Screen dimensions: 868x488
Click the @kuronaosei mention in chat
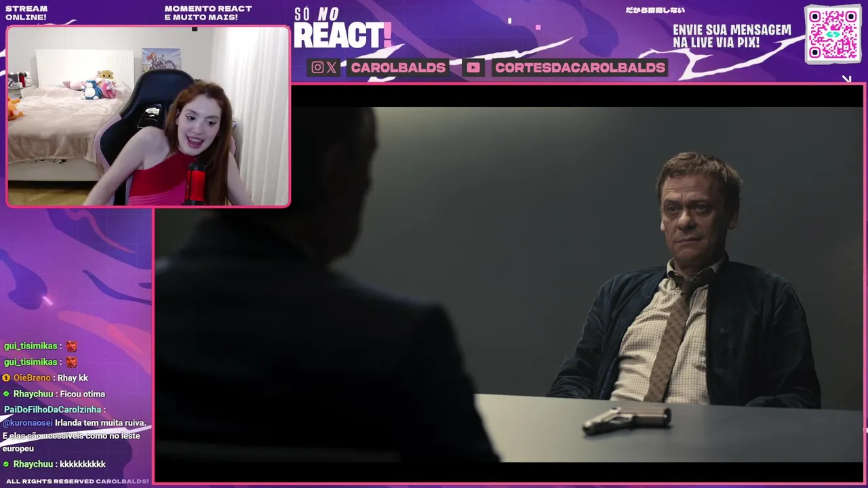pos(28,423)
